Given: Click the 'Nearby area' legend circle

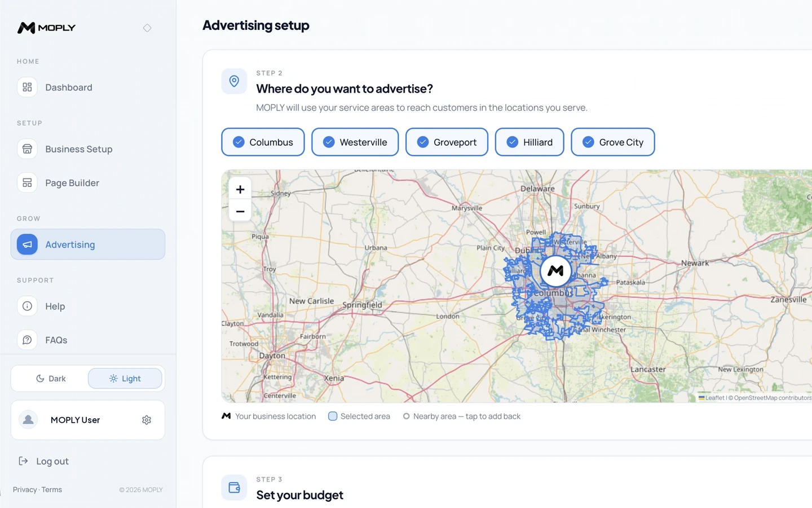Looking at the screenshot, I should [406, 417].
